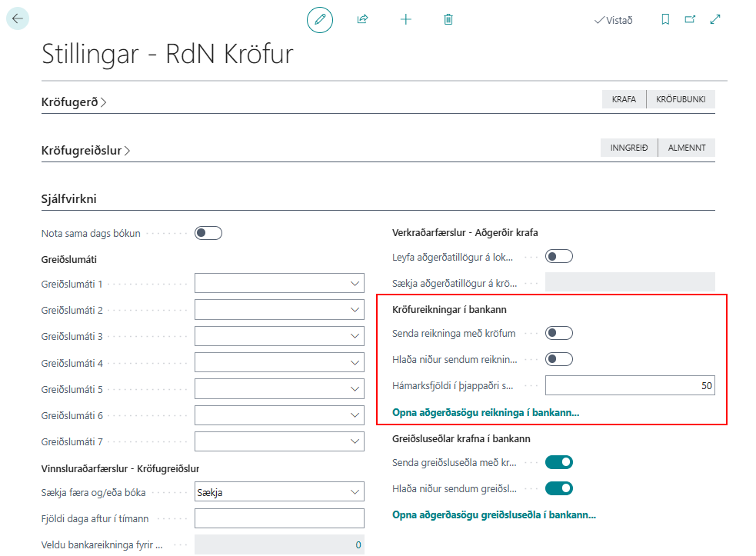Open aðgerðasögu greiðsluseðla í bankann link
The image size is (756, 556).
495,515
